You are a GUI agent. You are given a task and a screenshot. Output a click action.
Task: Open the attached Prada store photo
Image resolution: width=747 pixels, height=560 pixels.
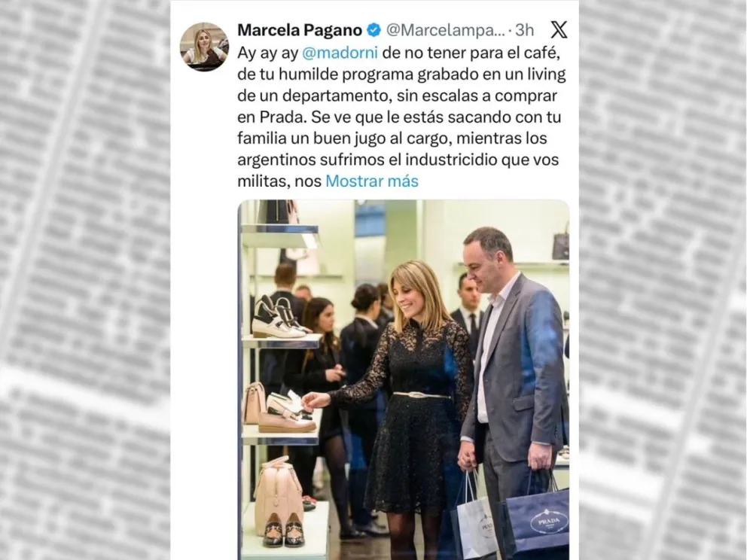click(x=404, y=379)
